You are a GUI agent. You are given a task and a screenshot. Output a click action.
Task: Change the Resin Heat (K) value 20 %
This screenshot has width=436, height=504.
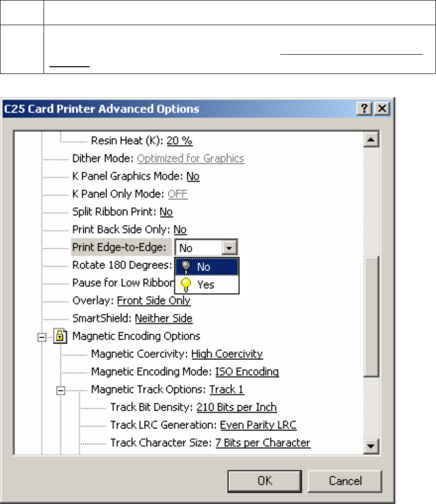[180, 141]
